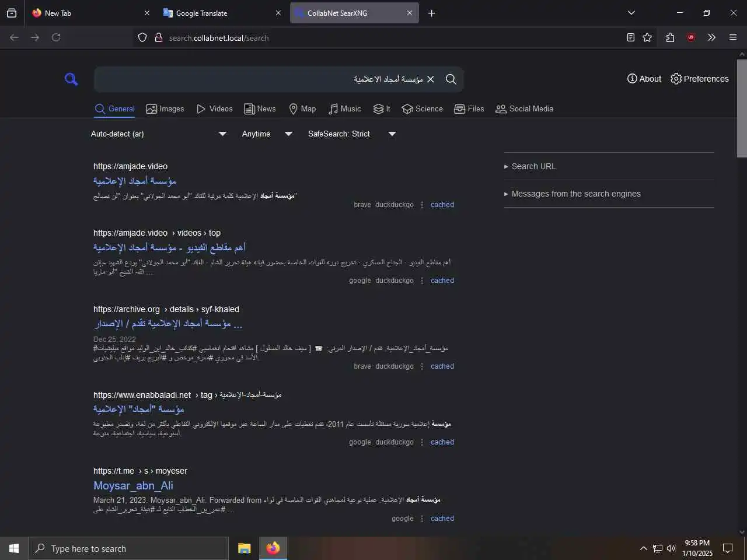
Task: Open network status tray icon
Action: [658, 548]
